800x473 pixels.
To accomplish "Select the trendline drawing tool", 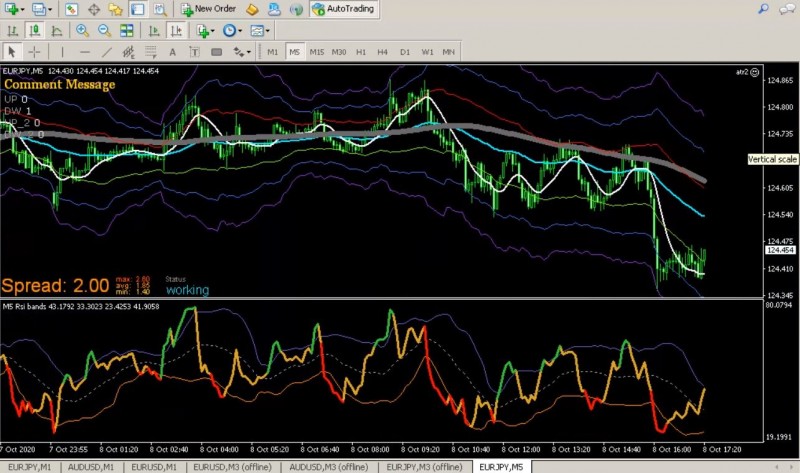I will point(106,51).
